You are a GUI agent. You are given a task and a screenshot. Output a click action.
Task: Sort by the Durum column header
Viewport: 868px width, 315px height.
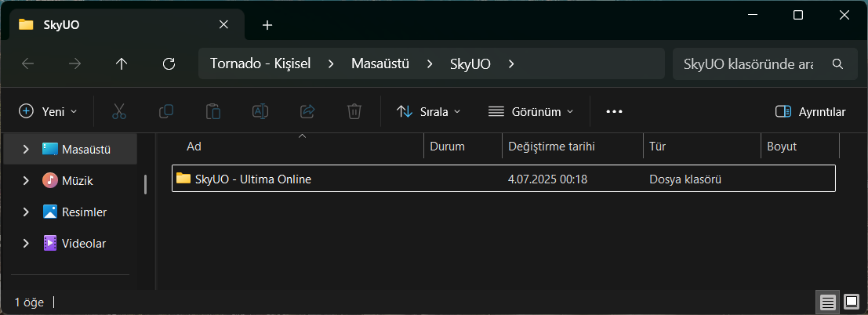(x=463, y=147)
